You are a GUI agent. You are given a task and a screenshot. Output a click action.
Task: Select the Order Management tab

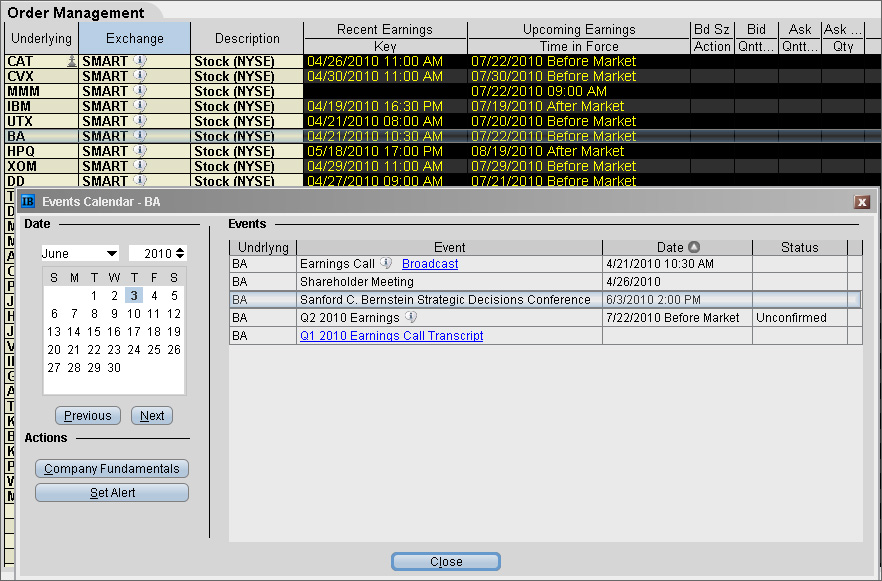[x=76, y=12]
